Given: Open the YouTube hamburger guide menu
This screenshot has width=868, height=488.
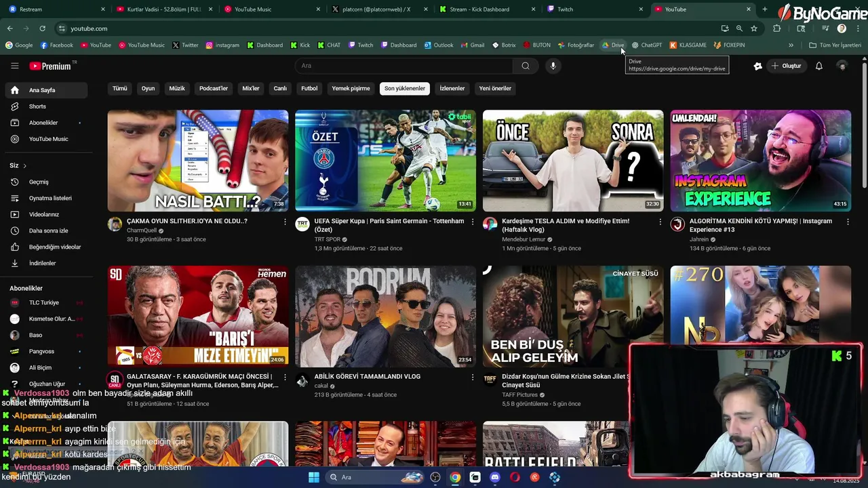Looking at the screenshot, I should 14,66.
